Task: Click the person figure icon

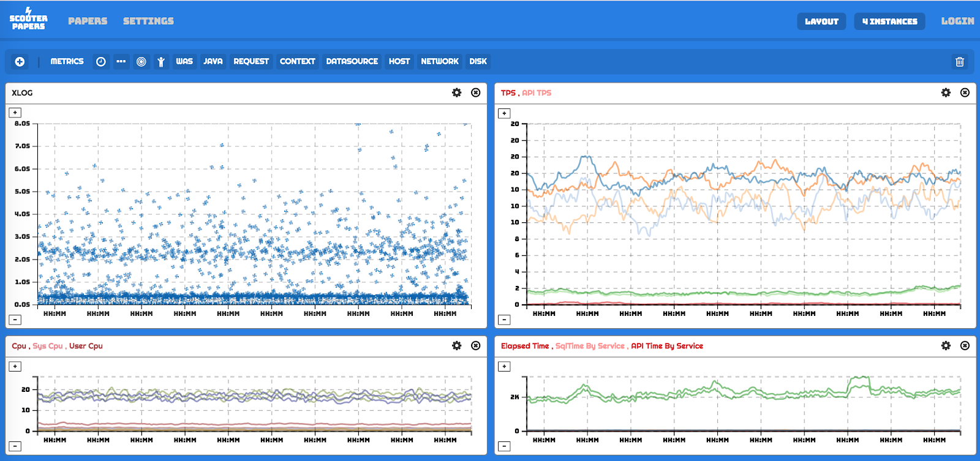Action: click(x=161, y=61)
